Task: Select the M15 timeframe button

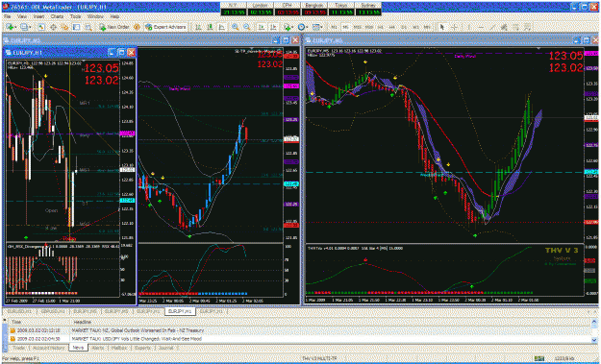Action: pyautogui.click(x=357, y=27)
